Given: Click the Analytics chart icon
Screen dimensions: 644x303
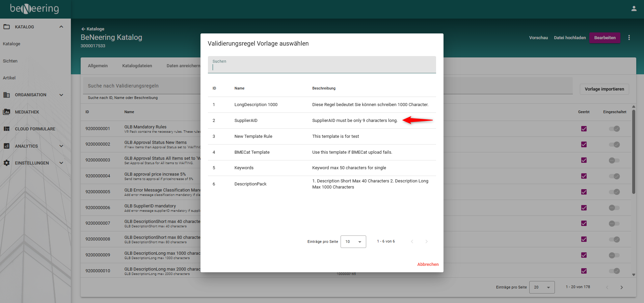Looking at the screenshot, I should [x=7, y=146].
